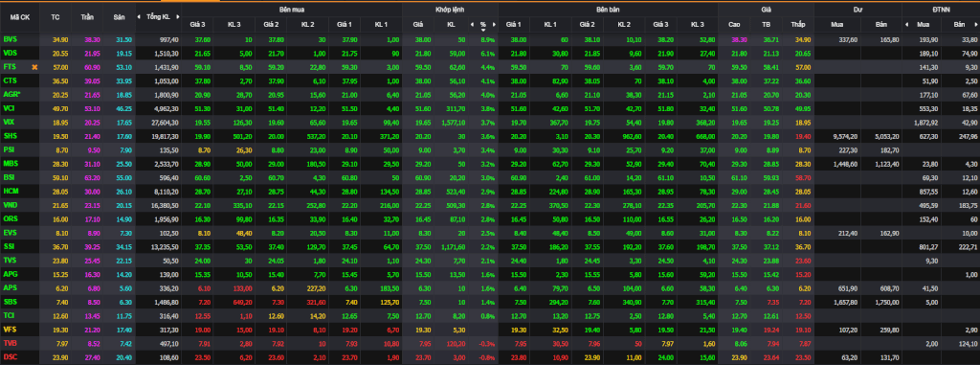
Task: Select HCM total volume 8,110,20
Action: point(167,191)
